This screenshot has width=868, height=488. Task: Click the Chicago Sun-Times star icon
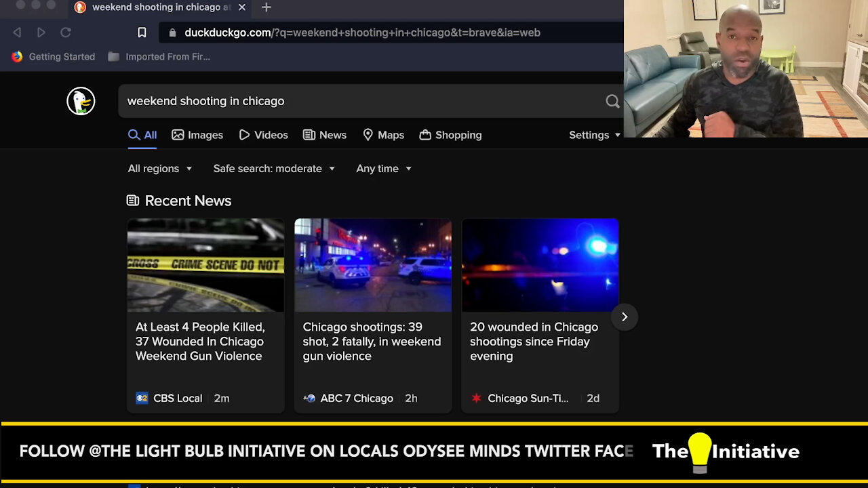[x=476, y=399]
